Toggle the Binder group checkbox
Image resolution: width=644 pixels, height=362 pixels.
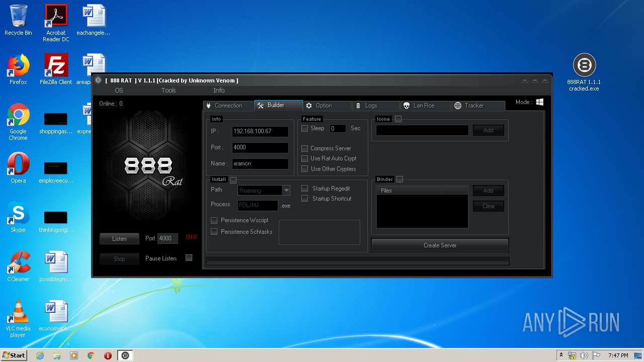(x=399, y=179)
